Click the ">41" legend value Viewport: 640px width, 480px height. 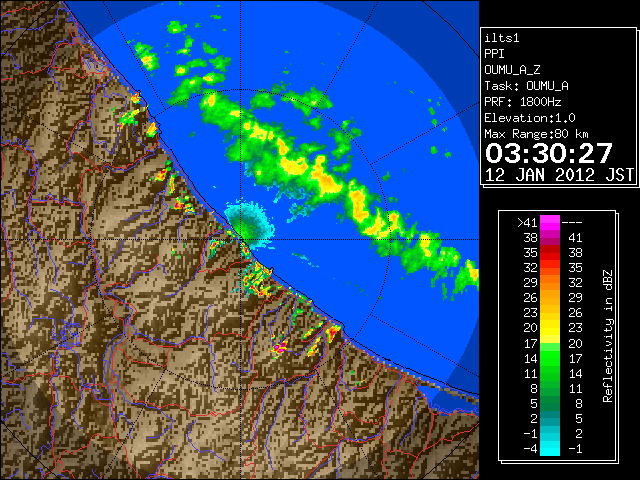click(527, 223)
